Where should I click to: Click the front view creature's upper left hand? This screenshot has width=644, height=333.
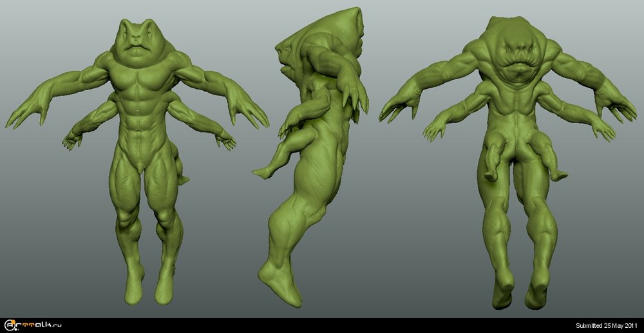[x=26, y=113]
